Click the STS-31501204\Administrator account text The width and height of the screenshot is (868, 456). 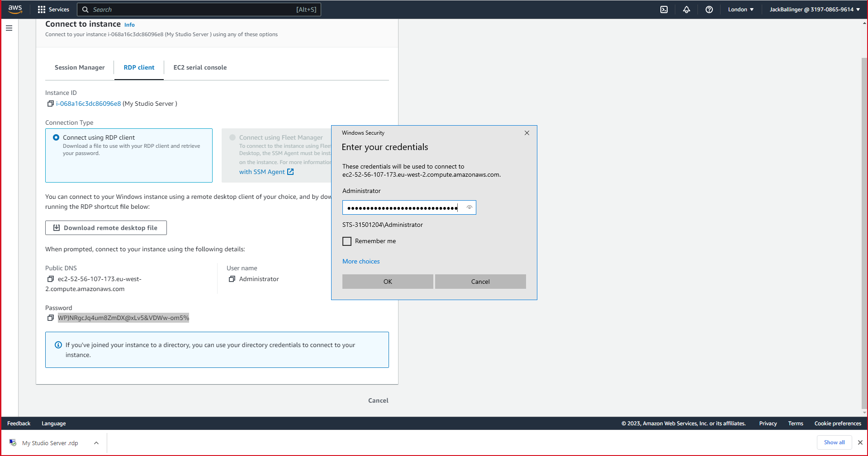coord(383,225)
